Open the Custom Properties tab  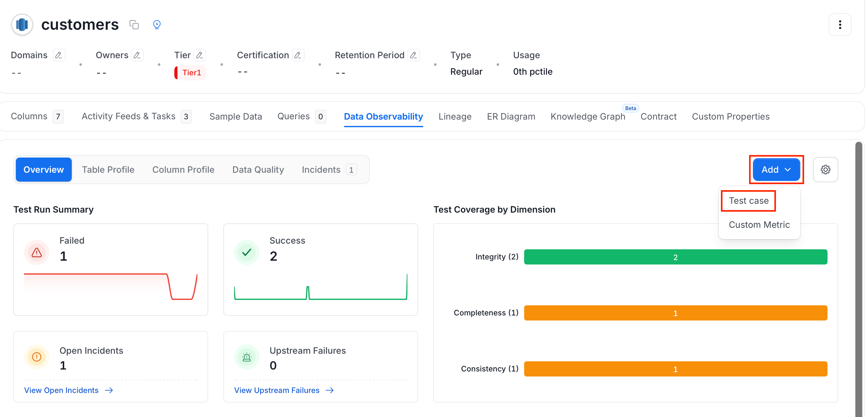730,117
